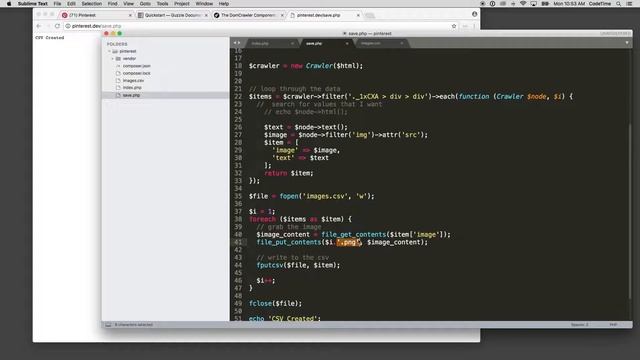640x360 pixels.
Task: Open the Window menu
Action: pos(204,4)
